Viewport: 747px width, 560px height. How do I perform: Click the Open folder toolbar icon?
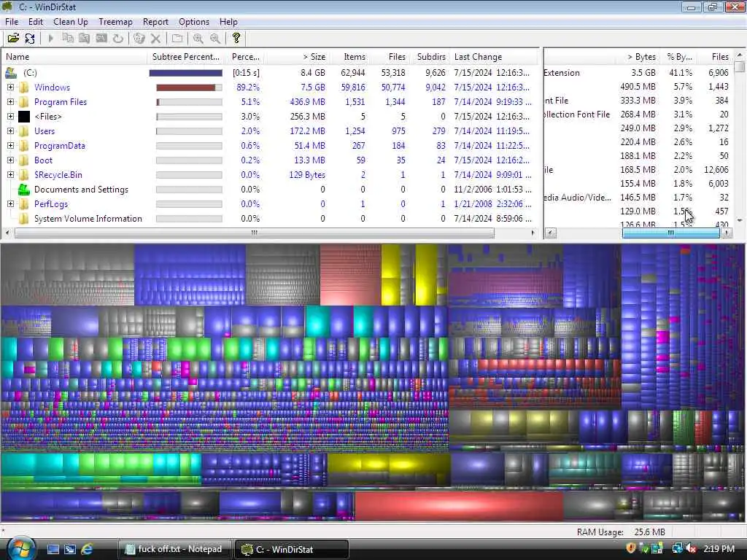pyautogui.click(x=13, y=39)
